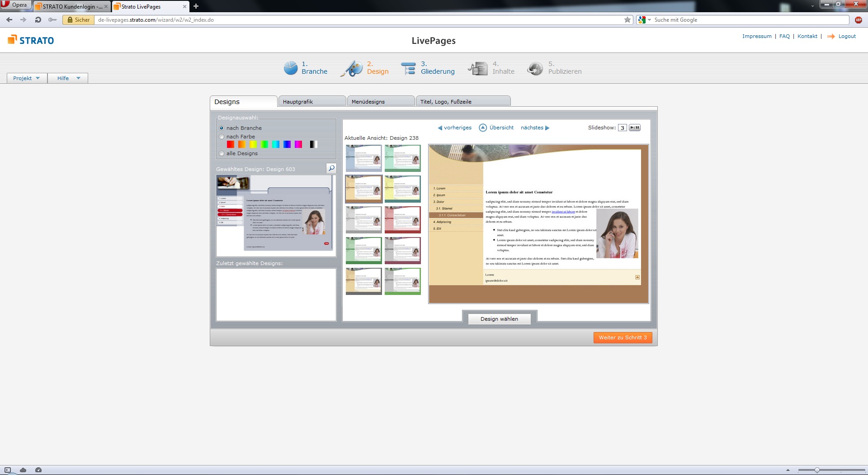Select the 'nach Branche' radio option

point(222,128)
